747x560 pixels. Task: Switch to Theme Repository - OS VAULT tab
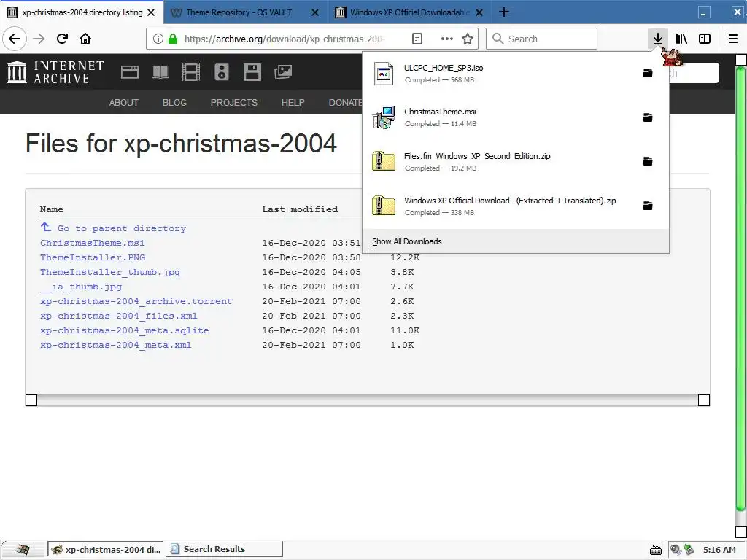click(239, 12)
